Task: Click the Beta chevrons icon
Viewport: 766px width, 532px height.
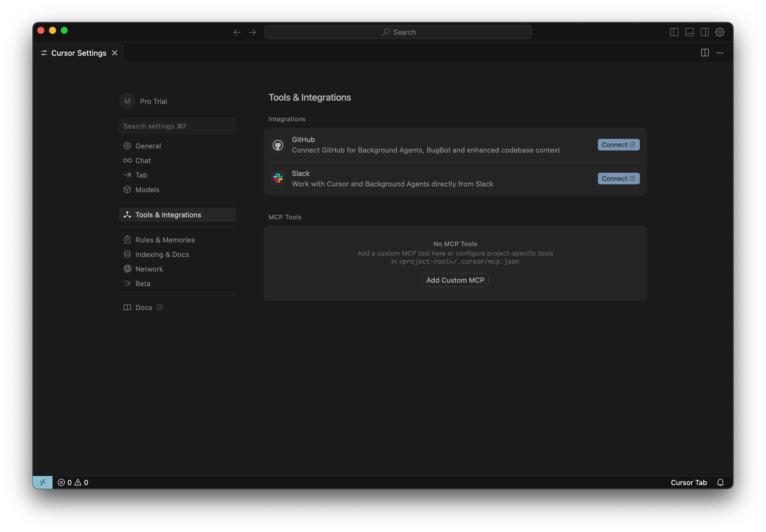Action: click(x=127, y=284)
